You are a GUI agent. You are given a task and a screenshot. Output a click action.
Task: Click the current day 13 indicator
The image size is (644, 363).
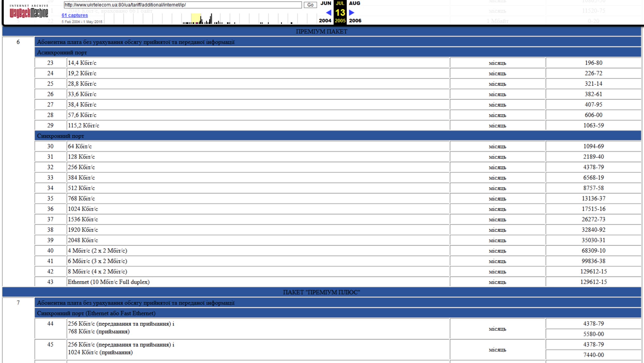pyautogui.click(x=340, y=12)
